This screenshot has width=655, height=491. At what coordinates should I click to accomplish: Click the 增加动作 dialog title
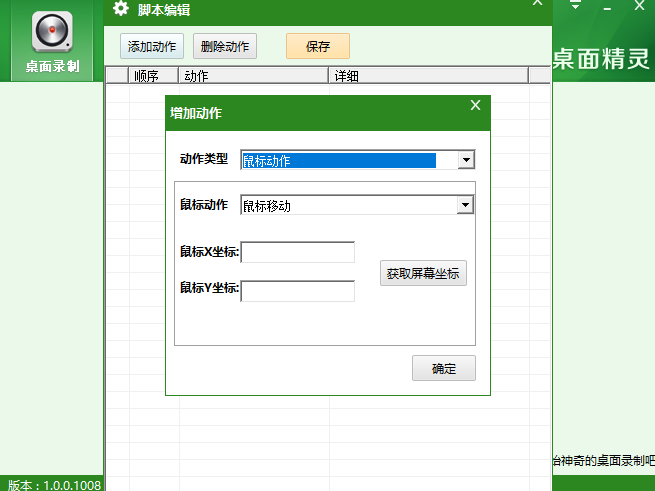[195, 113]
